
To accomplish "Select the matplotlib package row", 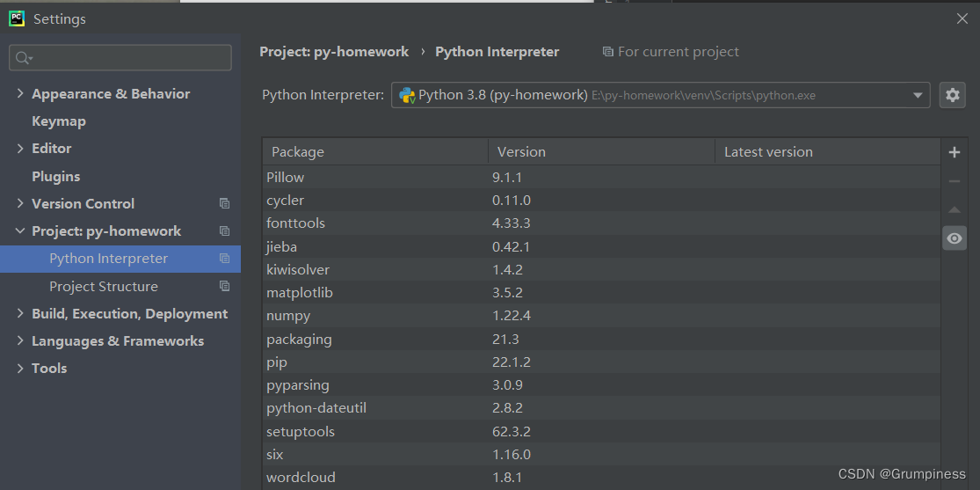I will [x=601, y=293].
